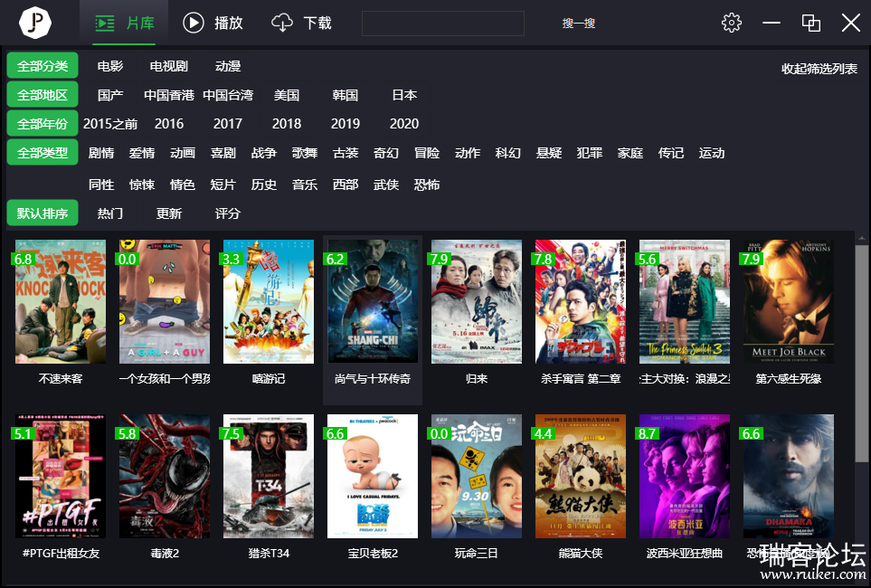The height and width of the screenshot is (588, 871).
Task: Filter year by 2018
Action: pyautogui.click(x=287, y=124)
